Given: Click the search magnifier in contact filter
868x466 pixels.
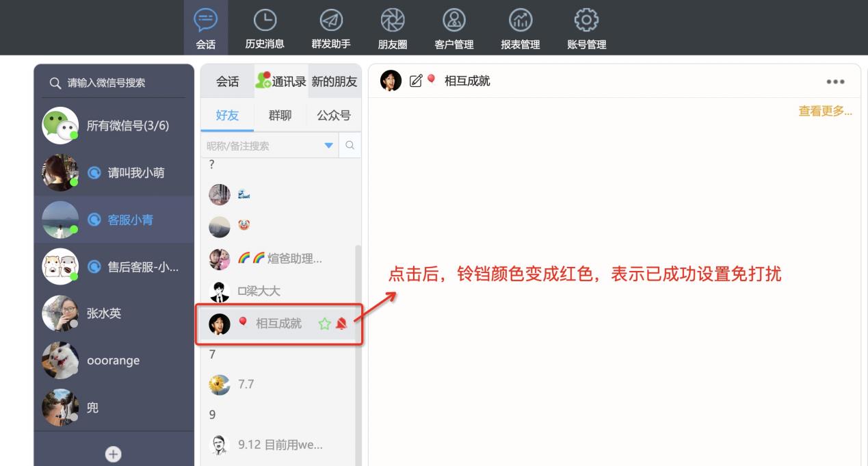Looking at the screenshot, I should click(x=350, y=145).
